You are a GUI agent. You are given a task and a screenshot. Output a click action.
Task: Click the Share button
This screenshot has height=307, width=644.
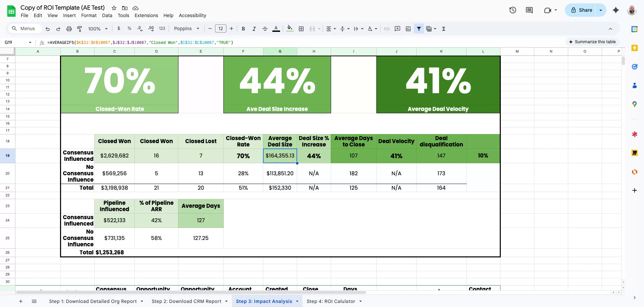[581, 10]
